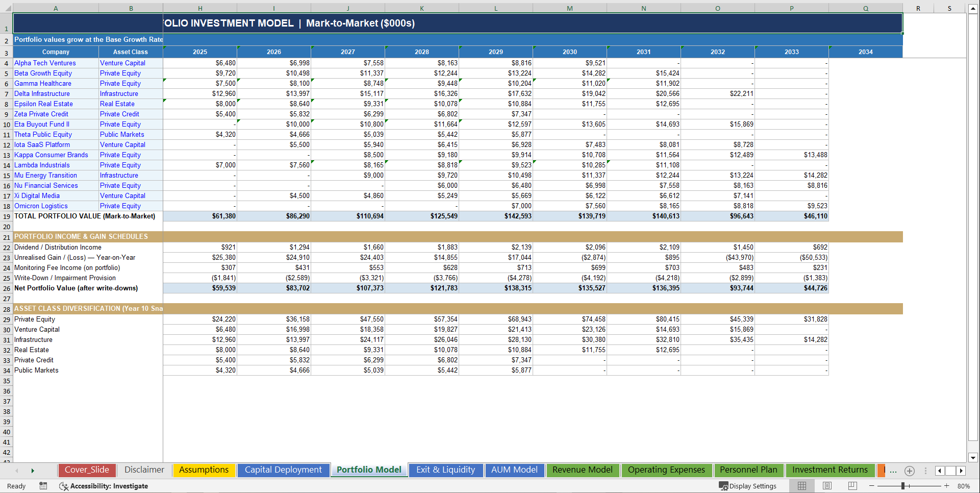The width and height of the screenshot is (980, 493).
Task: Select the column Q header
Action: pos(865,8)
